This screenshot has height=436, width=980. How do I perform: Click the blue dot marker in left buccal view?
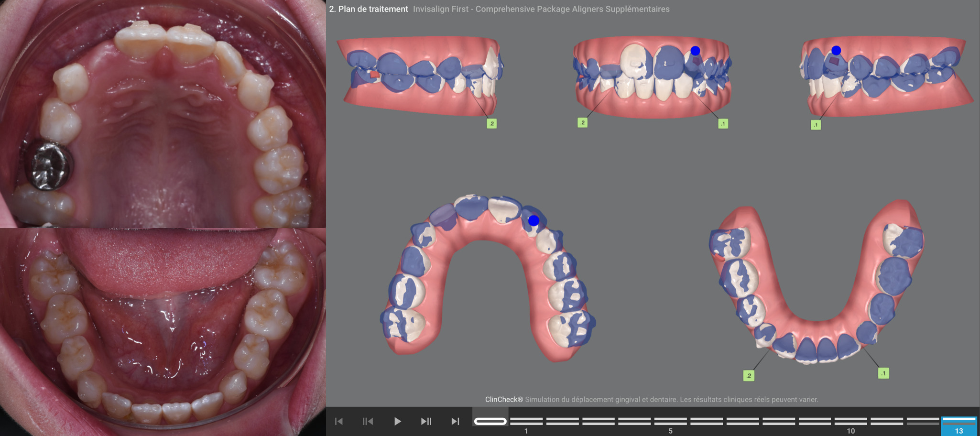tap(836, 50)
